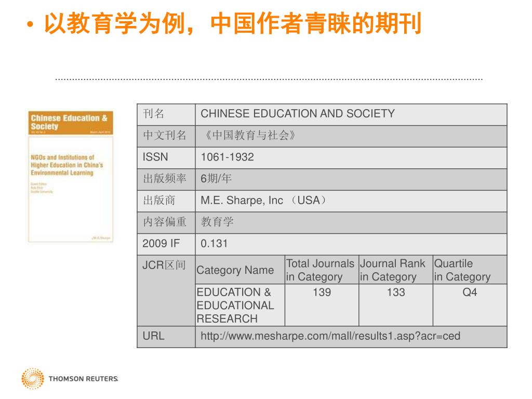Select the 6期/年 frequency value

pyautogui.click(x=216, y=179)
